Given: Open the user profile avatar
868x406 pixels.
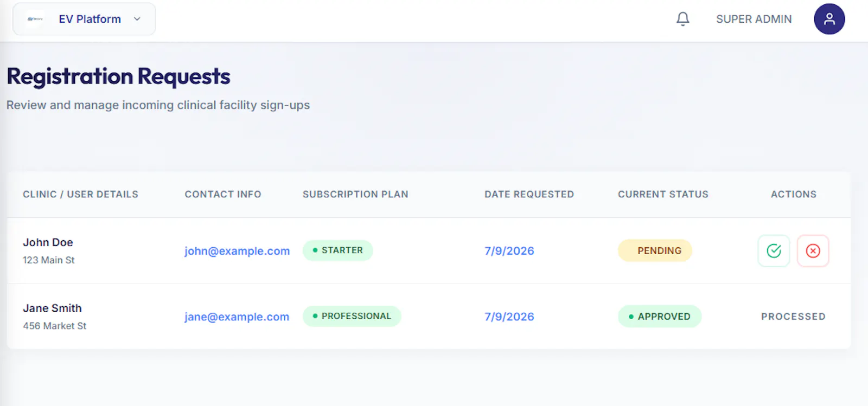Looking at the screenshot, I should tap(829, 19).
